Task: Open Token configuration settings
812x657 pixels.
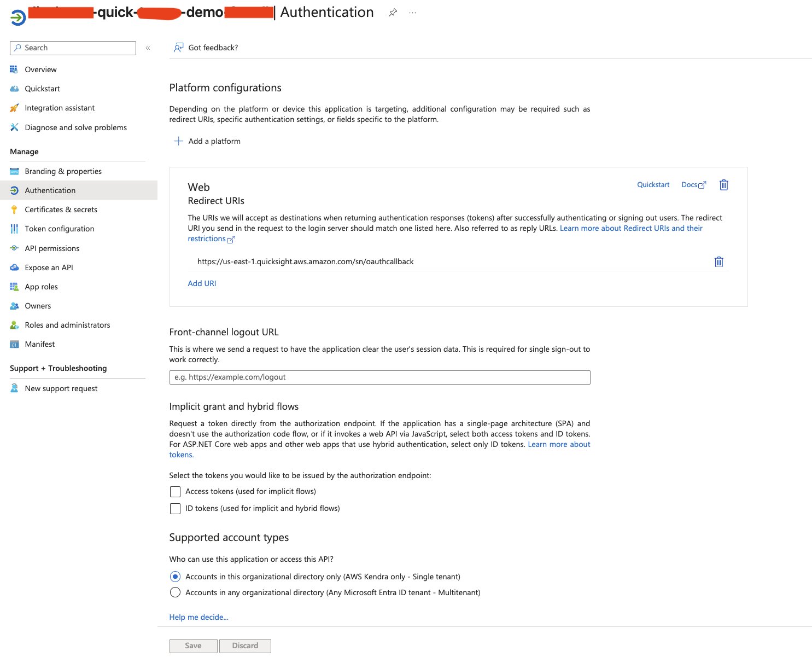Action: (x=59, y=229)
